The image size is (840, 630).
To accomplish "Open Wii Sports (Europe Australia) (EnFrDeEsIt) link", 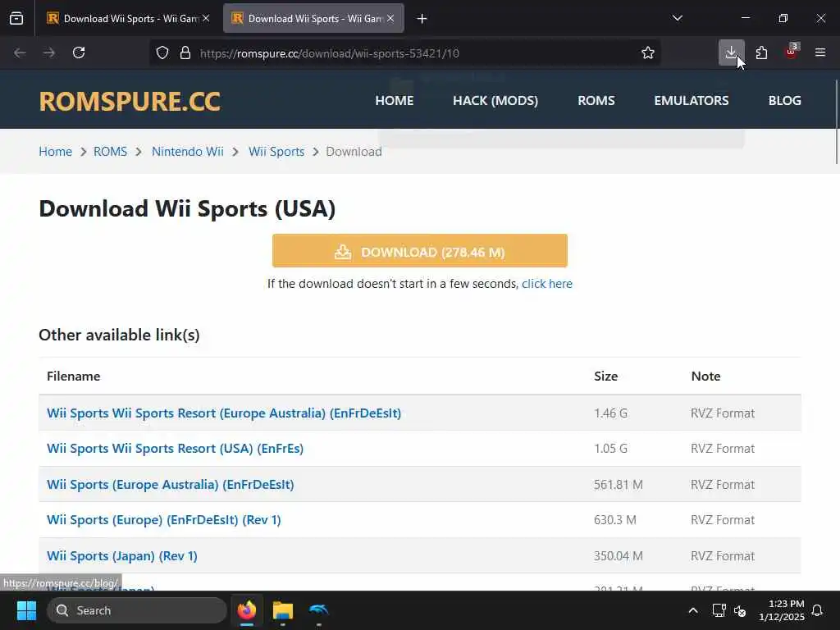I will coord(171,484).
